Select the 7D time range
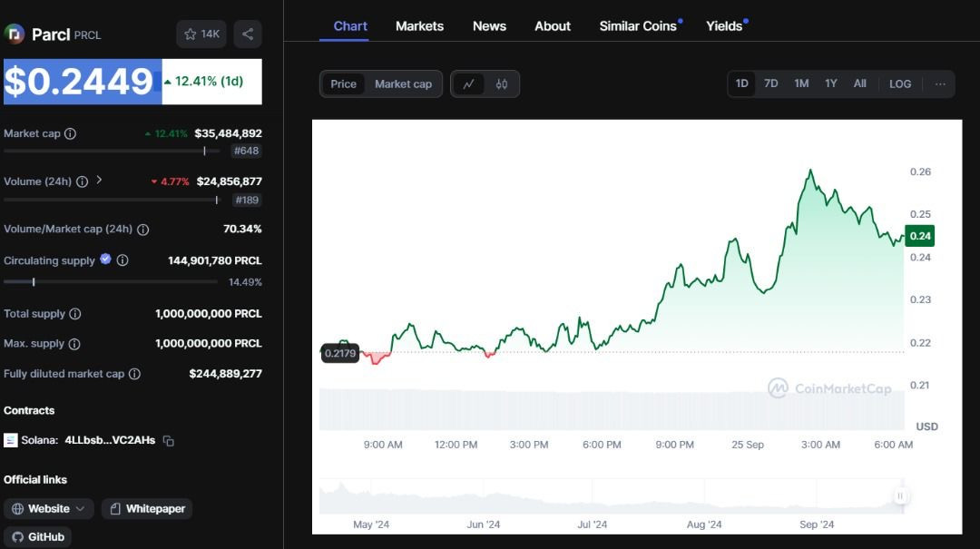This screenshot has width=980, height=549. 770,83
